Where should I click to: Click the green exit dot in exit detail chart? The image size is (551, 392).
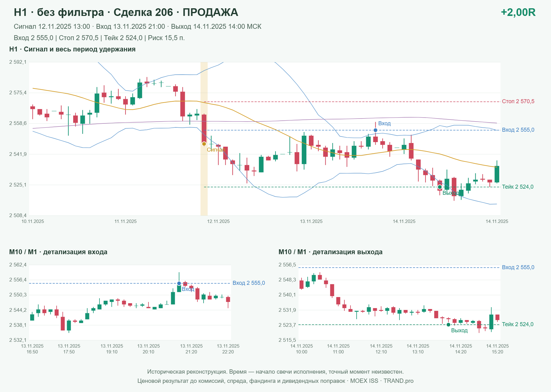(448, 325)
